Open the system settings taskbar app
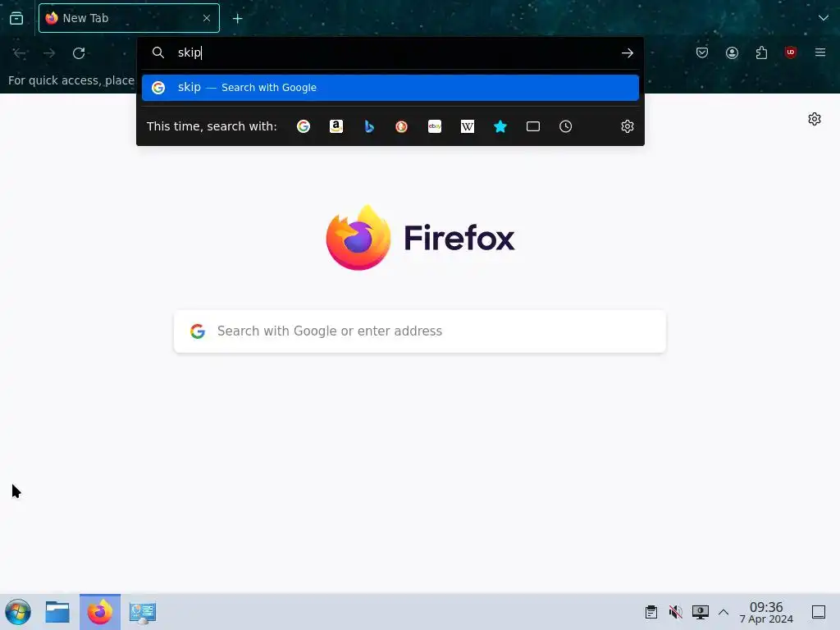 pos(143,612)
